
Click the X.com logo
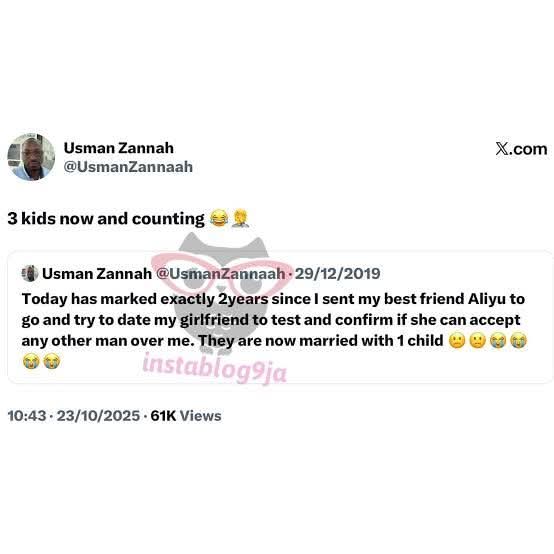point(521,149)
